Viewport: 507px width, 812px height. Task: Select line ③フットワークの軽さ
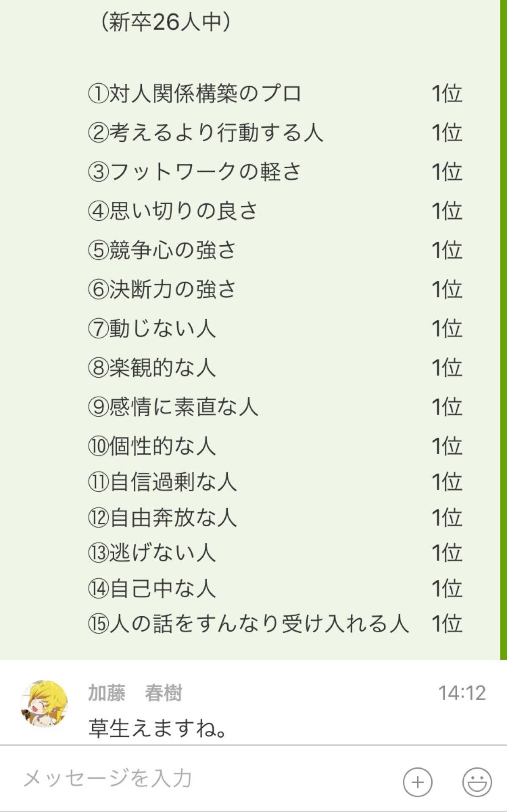point(195,172)
